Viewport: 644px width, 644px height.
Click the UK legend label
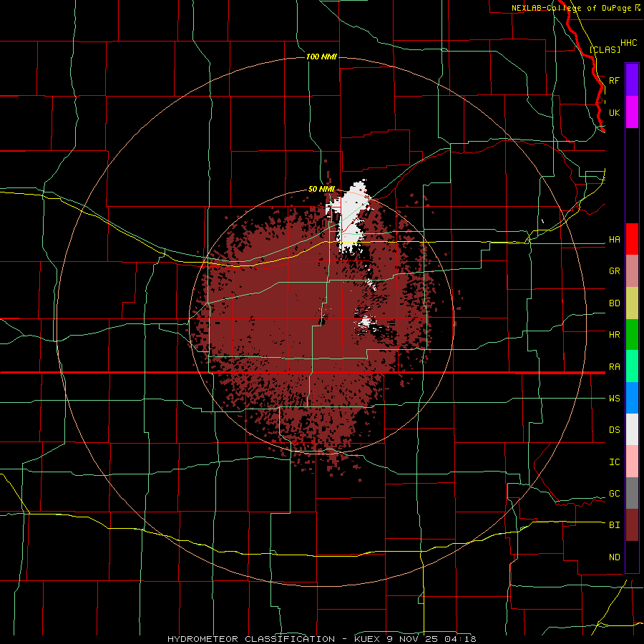tap(614, 112)
